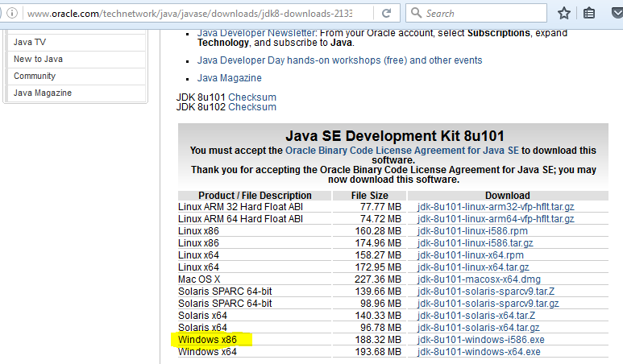The image size is (623, 364).
Task: Open the JDK 8u101 Checksum link
Action: click(x=252, y=97)
